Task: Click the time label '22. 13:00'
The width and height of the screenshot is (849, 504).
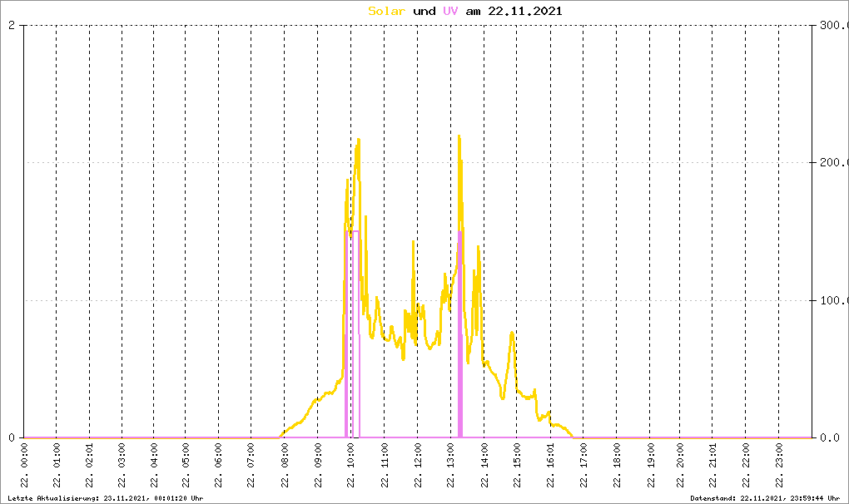Action: tap(451, 466)
